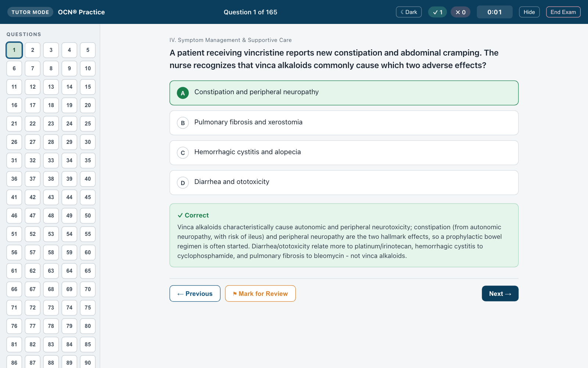Select question 63
This screenshot has height=368, width=588.
point(51,271)
